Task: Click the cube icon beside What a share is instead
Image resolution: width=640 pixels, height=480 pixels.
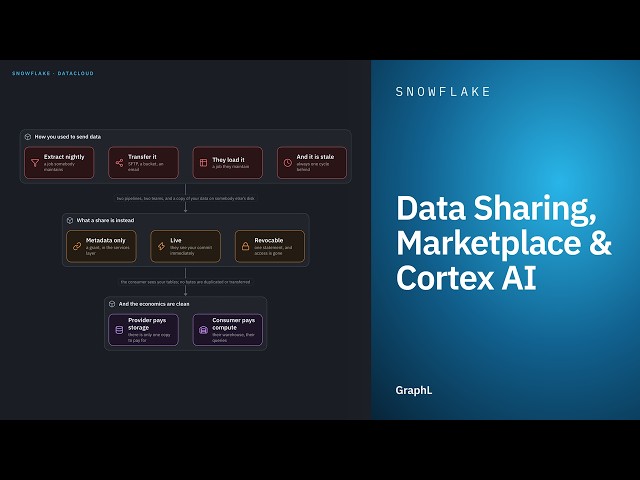Action: (70, 220)
